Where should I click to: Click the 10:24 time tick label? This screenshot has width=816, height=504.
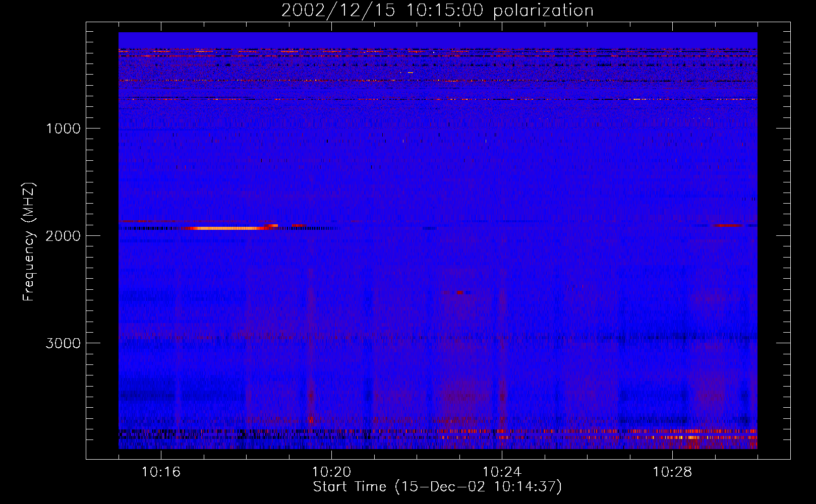tap(502, 472)
